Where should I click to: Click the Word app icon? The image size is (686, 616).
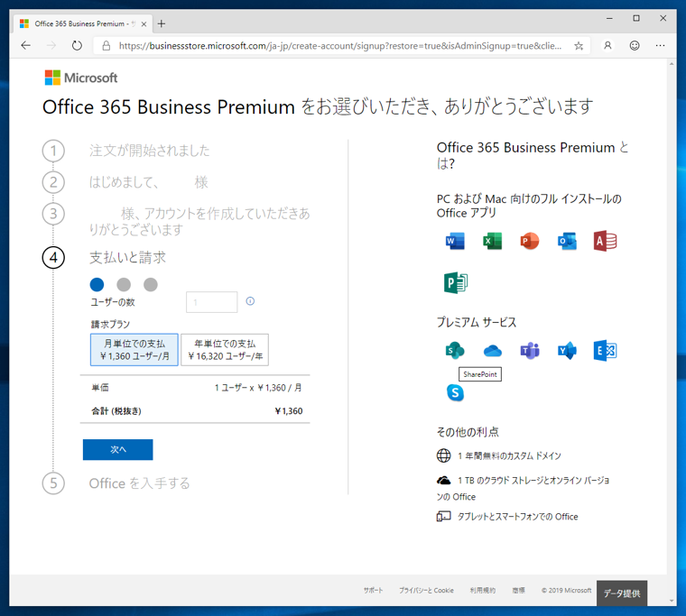[x=455, y=241]
